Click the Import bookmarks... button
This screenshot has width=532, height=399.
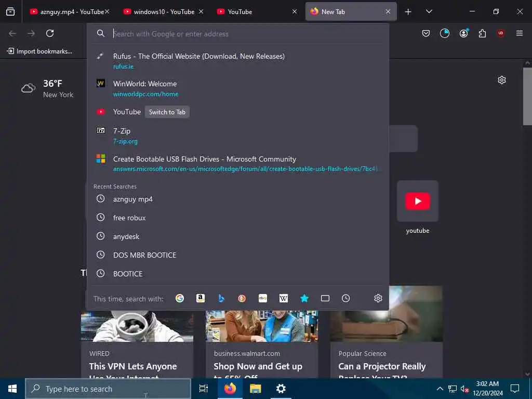click(39, 51)
